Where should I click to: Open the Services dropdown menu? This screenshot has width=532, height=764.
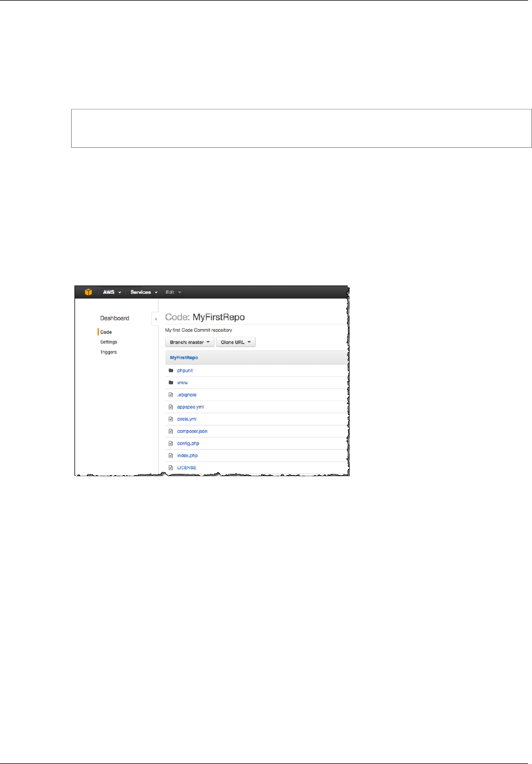[x=144, y=292]
